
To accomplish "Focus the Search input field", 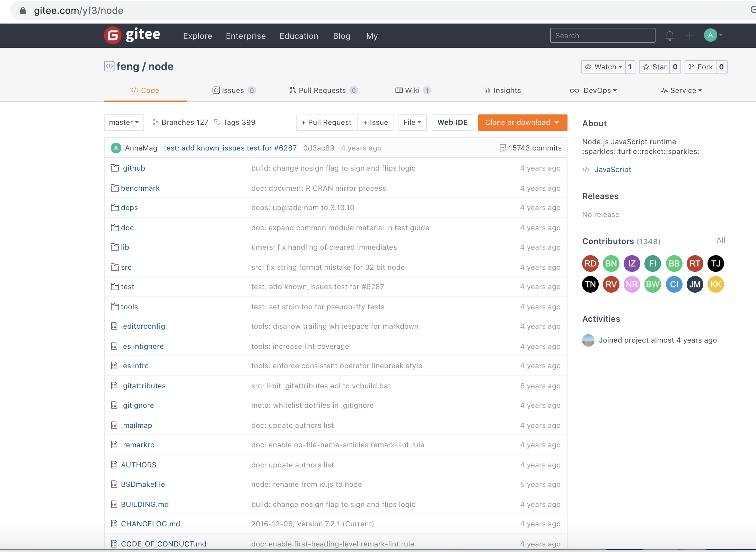I will [602, 36].
